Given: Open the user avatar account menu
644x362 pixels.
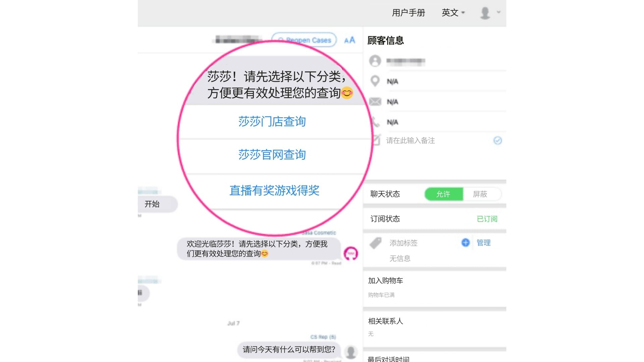Looking at the screenshot, I should click(490, 13).
